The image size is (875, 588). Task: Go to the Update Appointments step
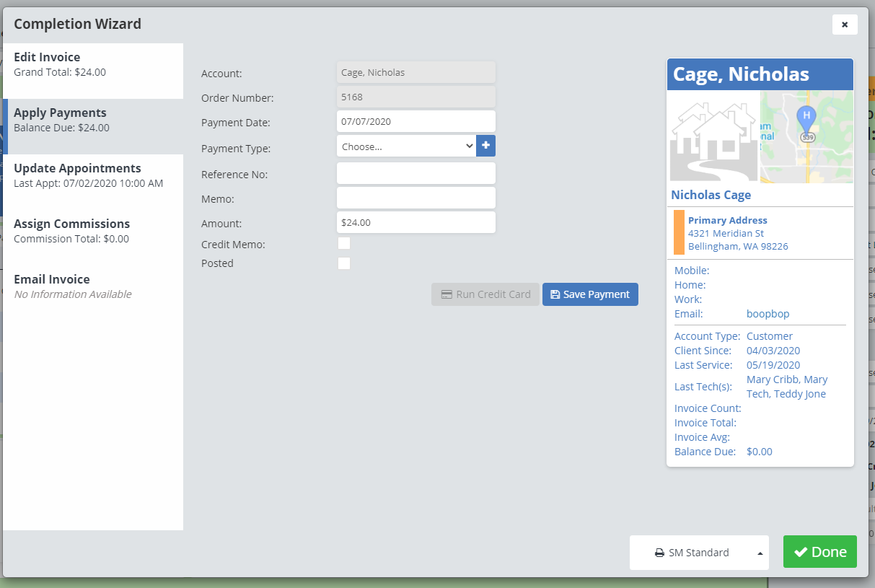(92, 175)
